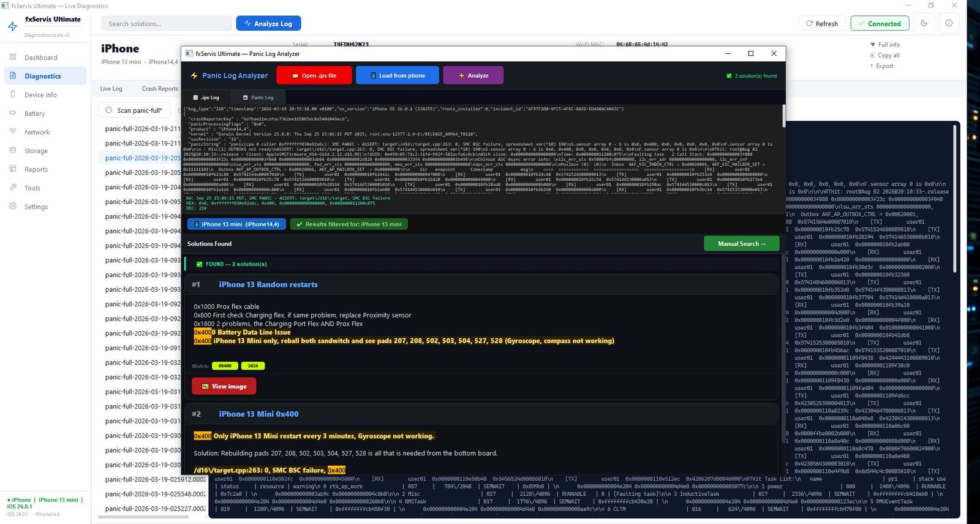Viewport: 980px width, 524px height.
Task: Toggle the FOUND — 2 solution(s) checkbox
Action: tap(199, 264)
